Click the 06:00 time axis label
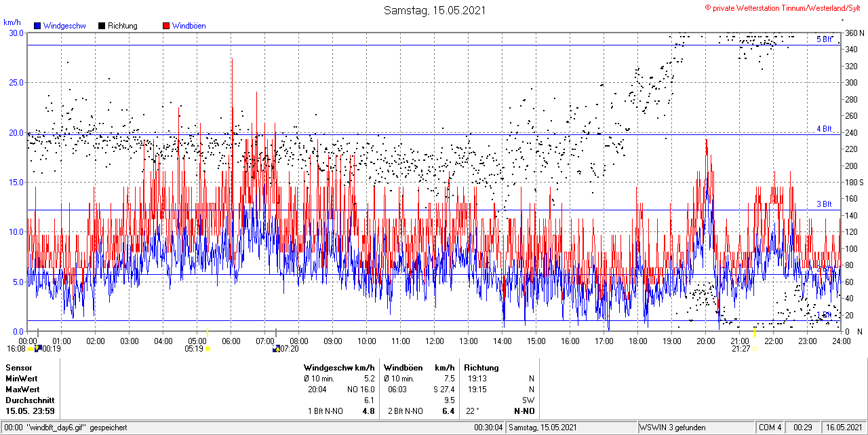The height and width of the screenshot is (435, 868). (x=231, y=341)
